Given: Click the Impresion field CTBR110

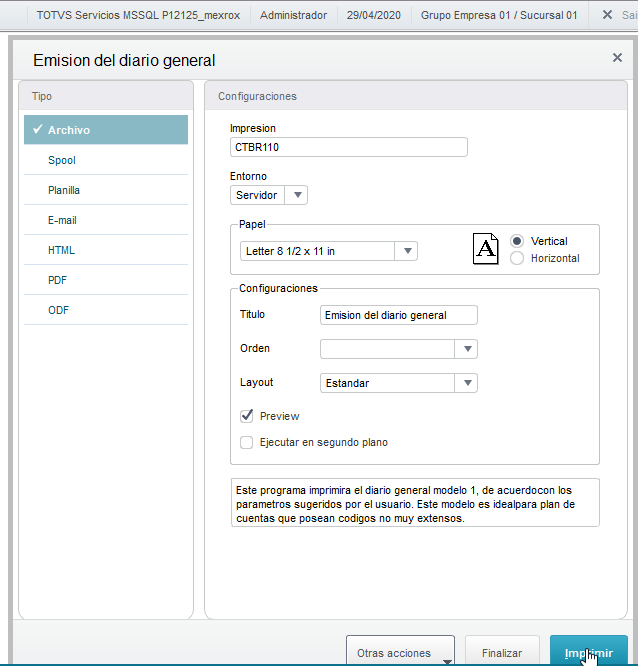Looking at the screenshot, I should 349,147.
